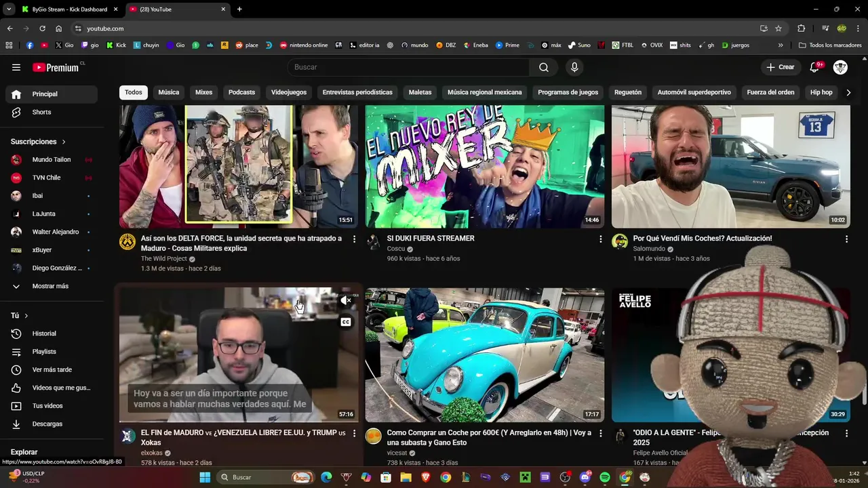Open options for Por Qué Vendí Mis Coches
868x488 pixels.
coord(846,239)
